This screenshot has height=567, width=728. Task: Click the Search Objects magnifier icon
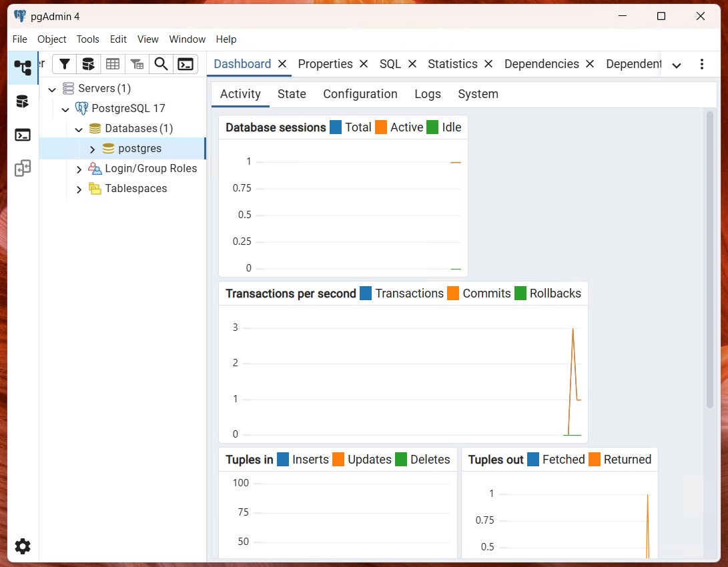tap(161, 64)
